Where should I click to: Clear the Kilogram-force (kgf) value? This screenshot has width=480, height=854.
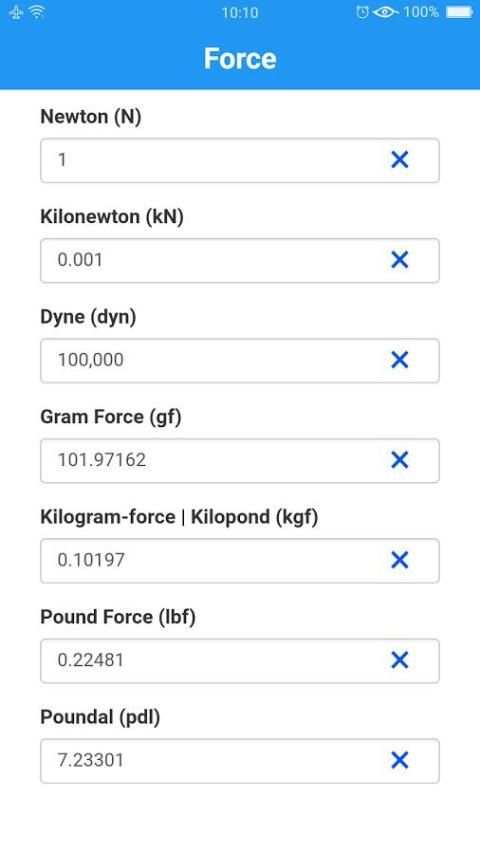tap(399, 560)
